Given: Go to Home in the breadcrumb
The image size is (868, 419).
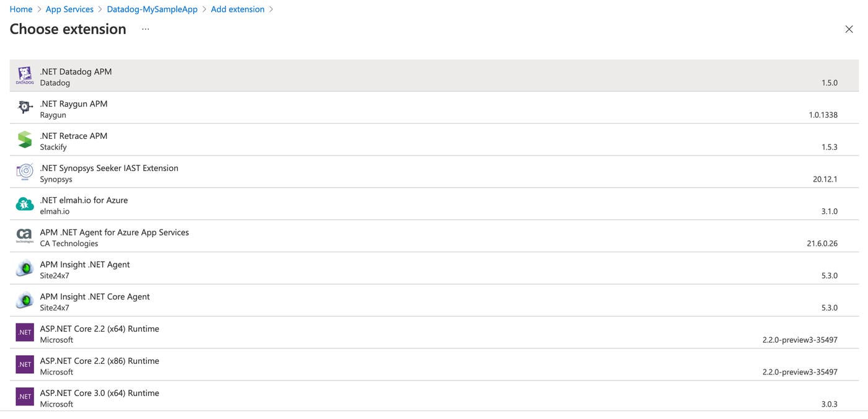Looking at the screenshot, I should [21, 9].
